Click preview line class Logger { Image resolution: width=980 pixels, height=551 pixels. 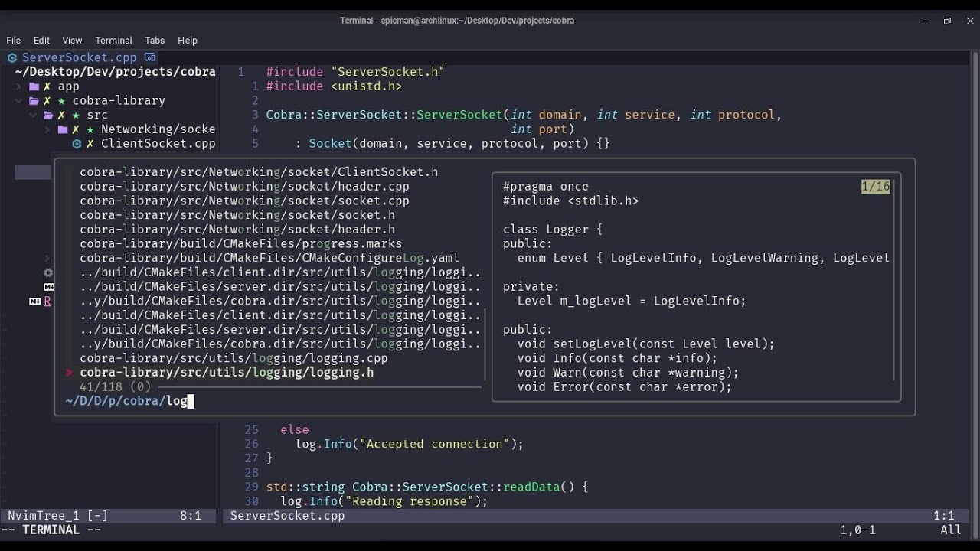[x=553, y=230]
